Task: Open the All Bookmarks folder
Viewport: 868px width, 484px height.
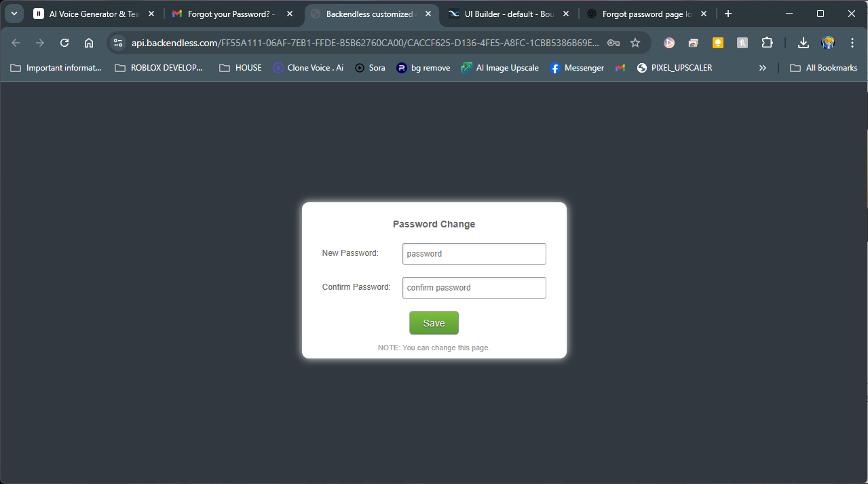Action: [x=823, y=68]
